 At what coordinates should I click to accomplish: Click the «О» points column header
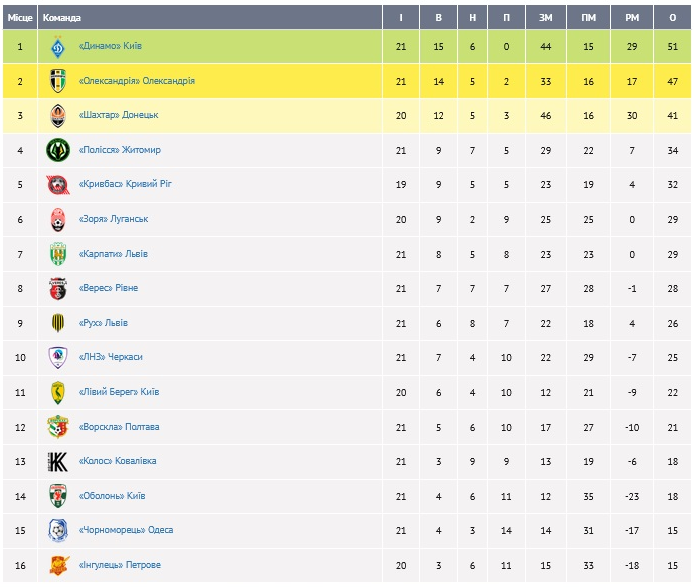(673, 17)
